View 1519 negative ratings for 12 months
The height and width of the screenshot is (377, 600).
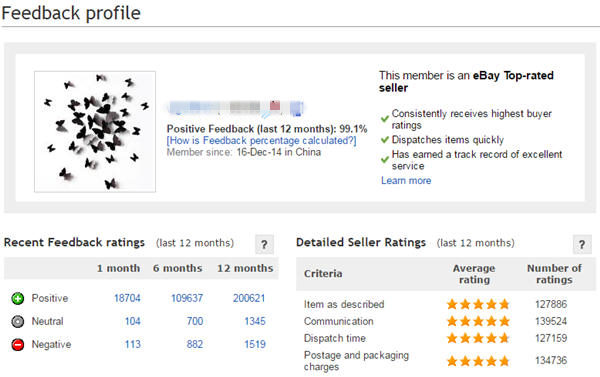pos(255,344)
